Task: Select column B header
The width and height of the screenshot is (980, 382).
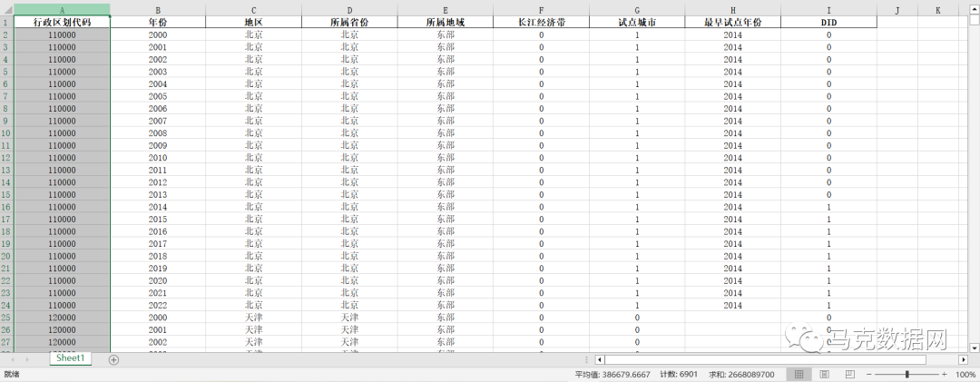Action: pos(158,9)
